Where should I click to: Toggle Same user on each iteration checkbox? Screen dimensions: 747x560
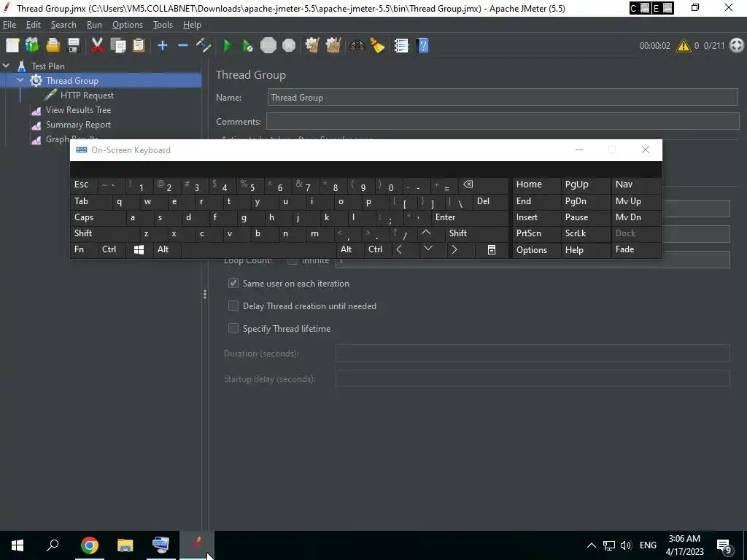tap(233, 284)
